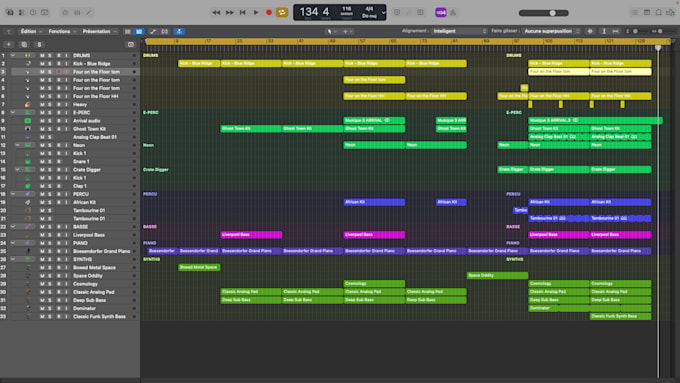
Task: Collapse the DRUMS track stack
Action: 13,56
